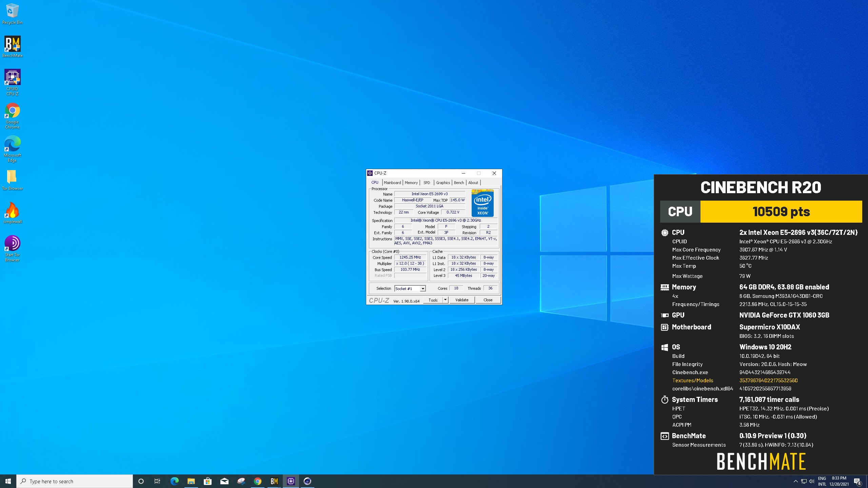868x488 pixels.
Task: Click the ENG INTL language indicator
Action: (822, 481)
